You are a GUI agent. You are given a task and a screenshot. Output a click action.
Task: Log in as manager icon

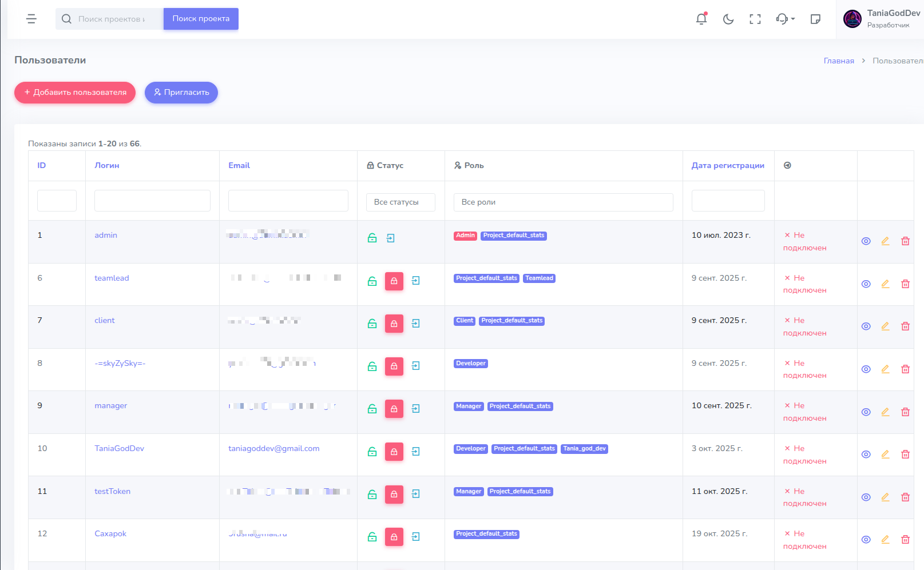tap(416, 409)
